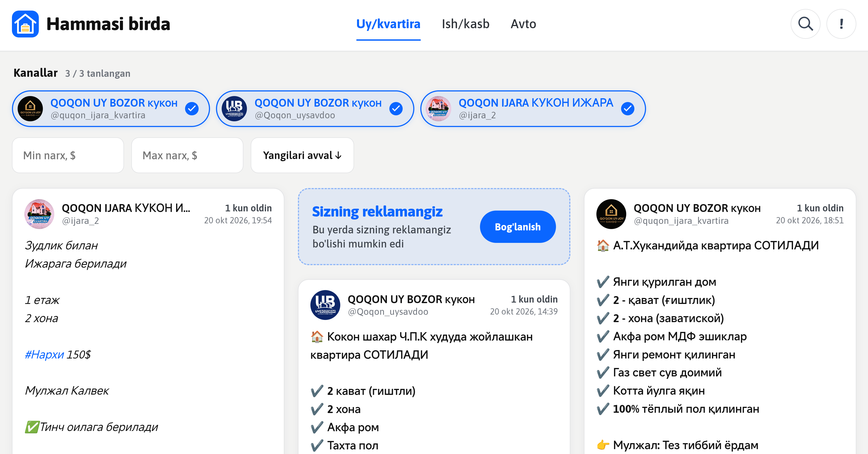Uncheck the @Qoqon_uysavdoo channel checkmark
The height and width of the screenshot is (454, 868).
coord(396,109)
